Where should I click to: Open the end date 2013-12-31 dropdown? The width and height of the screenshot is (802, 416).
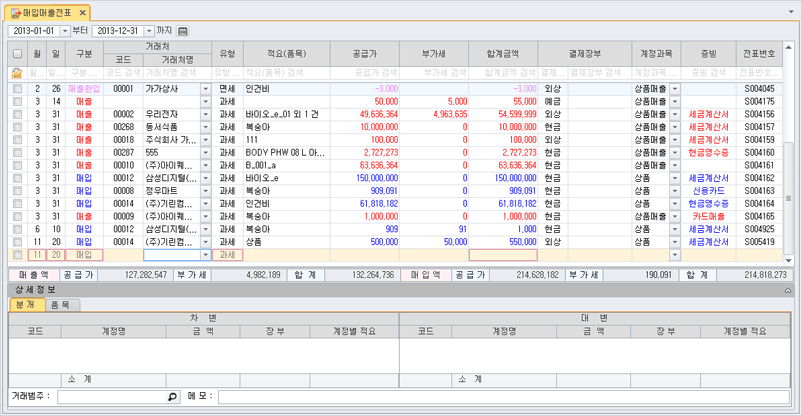point(149,31)
